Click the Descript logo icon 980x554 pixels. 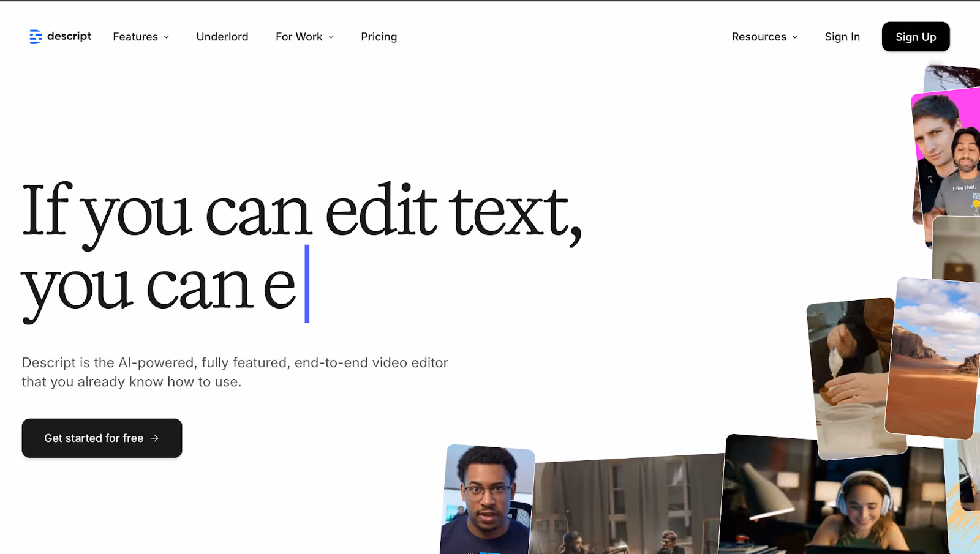36,37
